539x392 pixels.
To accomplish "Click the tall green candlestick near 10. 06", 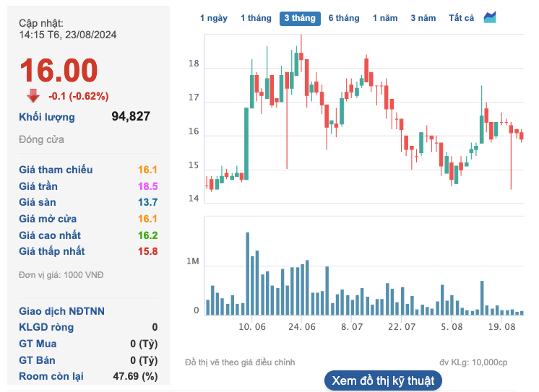I will [x=246, y=144].
